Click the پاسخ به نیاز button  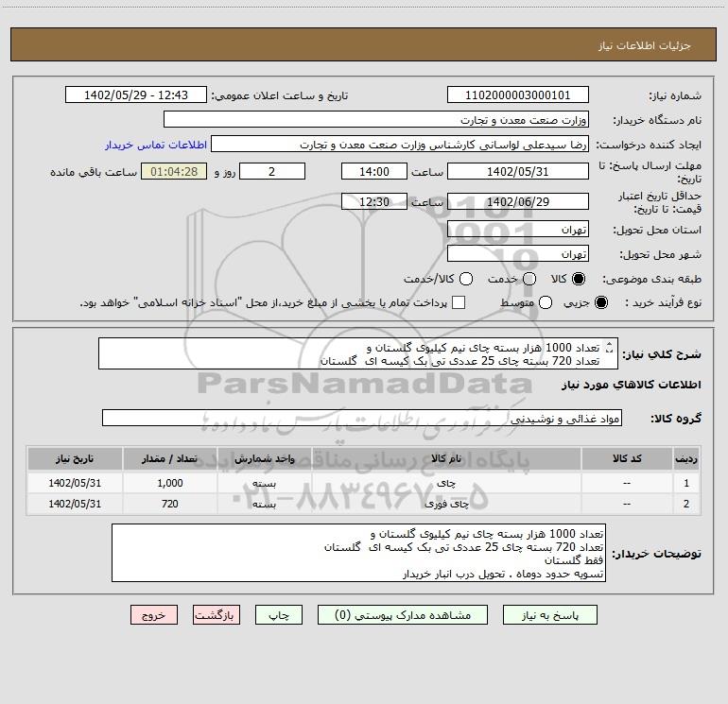tap(549, 615)
